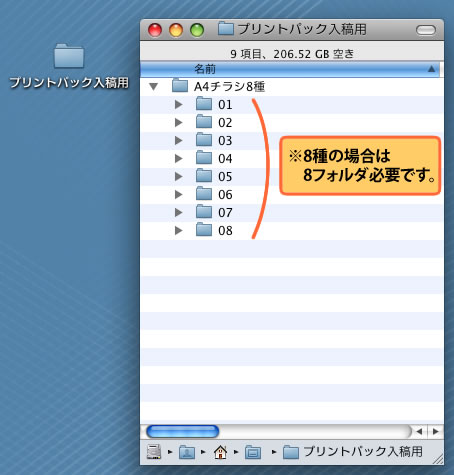Screen dimensions: 454x475
Task: Collapse the A4チラシ8種 folder disclosure triangle
Action: coord(153,87)
